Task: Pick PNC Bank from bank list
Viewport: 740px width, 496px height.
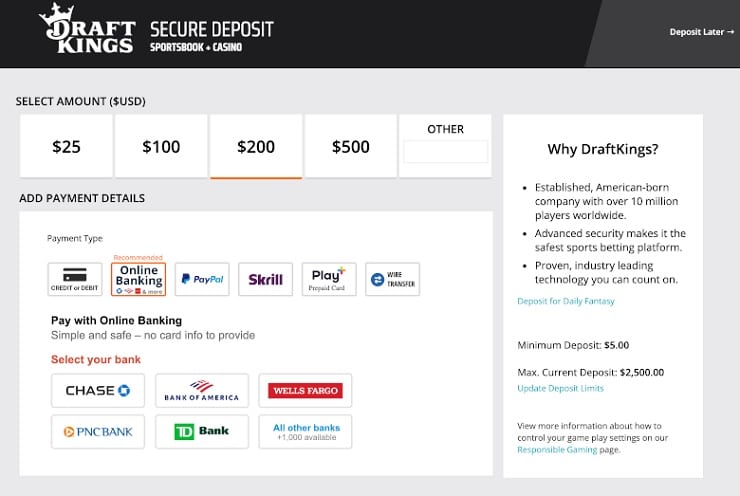Action: 98,432
